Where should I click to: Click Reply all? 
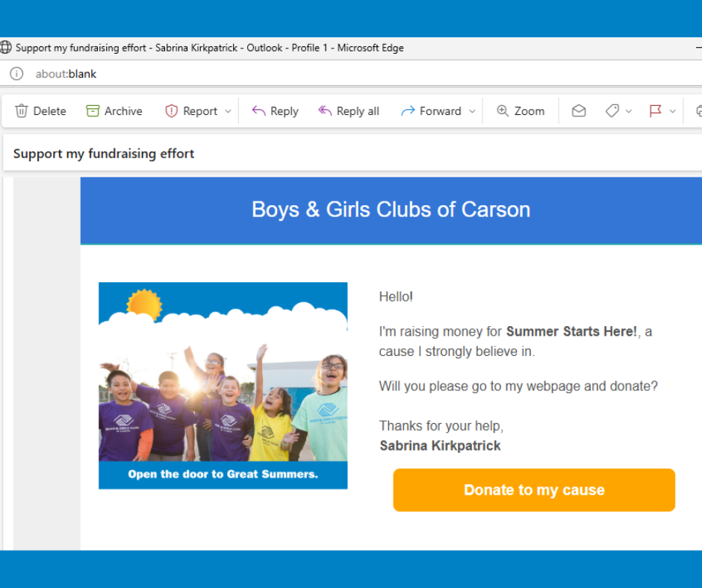click(348, 110)
